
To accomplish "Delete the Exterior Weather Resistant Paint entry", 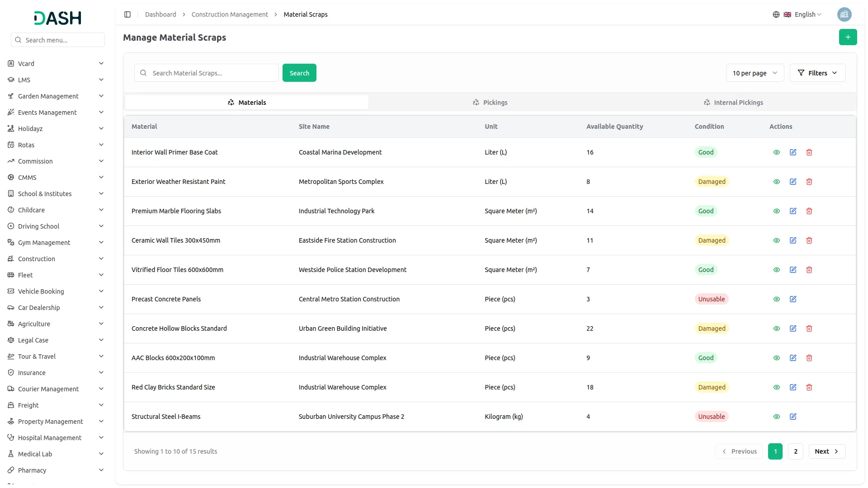I will pos(809,182).
